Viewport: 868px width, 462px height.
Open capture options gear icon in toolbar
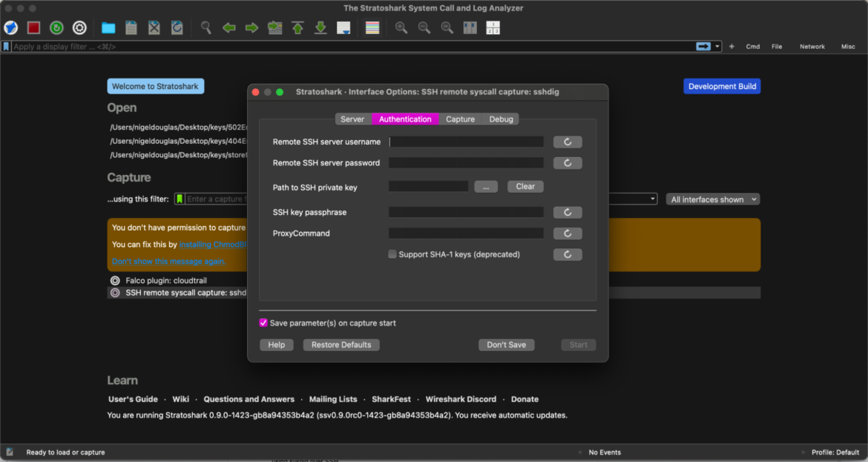point(79,27)
